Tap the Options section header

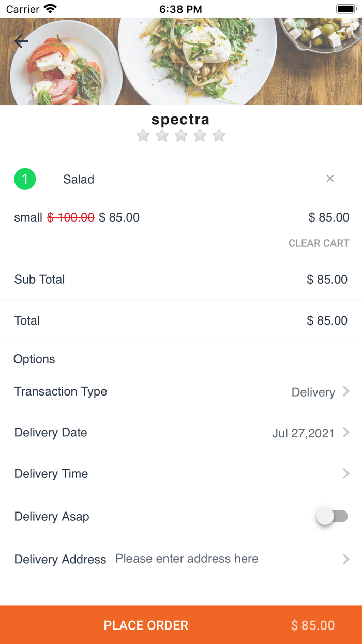34,359
